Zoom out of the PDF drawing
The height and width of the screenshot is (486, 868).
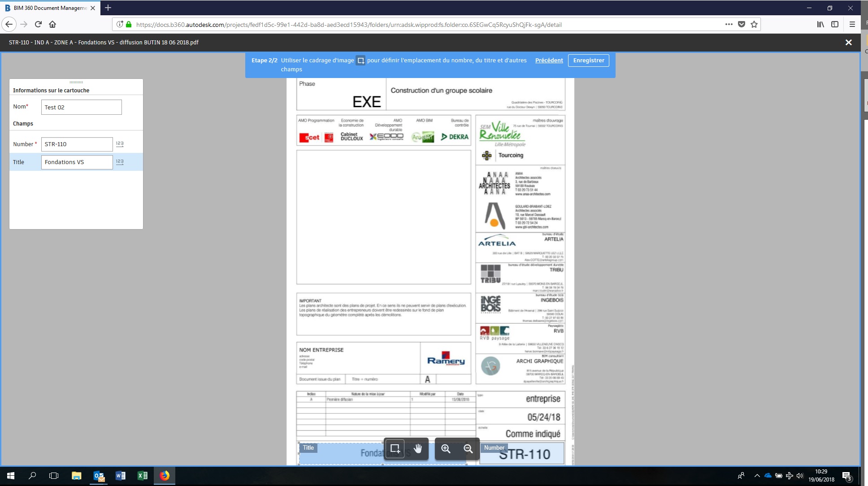coord(468,449)
